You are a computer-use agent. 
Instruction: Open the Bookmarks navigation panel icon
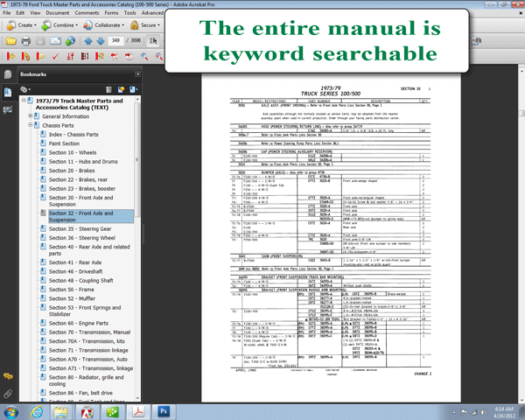8,92
